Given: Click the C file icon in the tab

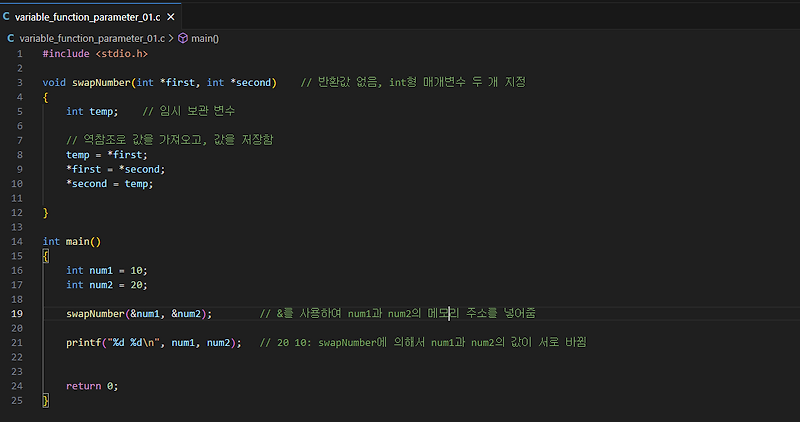Looking at the screenshot, I should [6, 17].
